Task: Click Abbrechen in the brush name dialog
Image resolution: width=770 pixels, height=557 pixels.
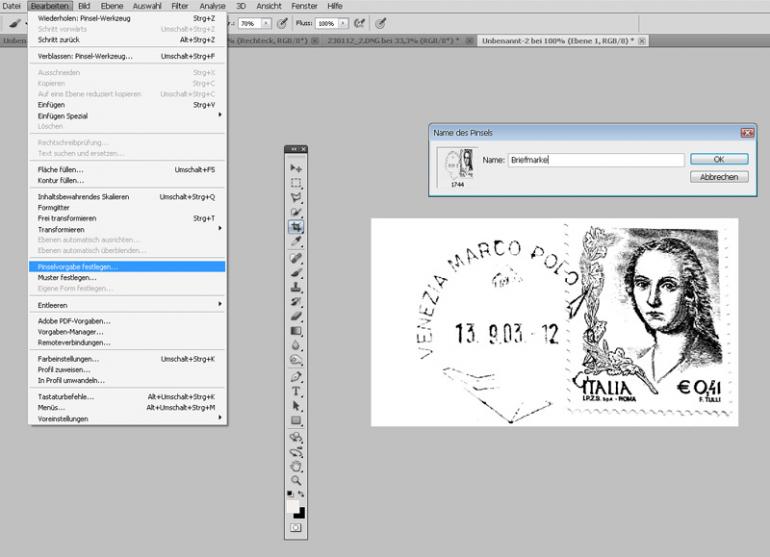Action: pos(719,177)
